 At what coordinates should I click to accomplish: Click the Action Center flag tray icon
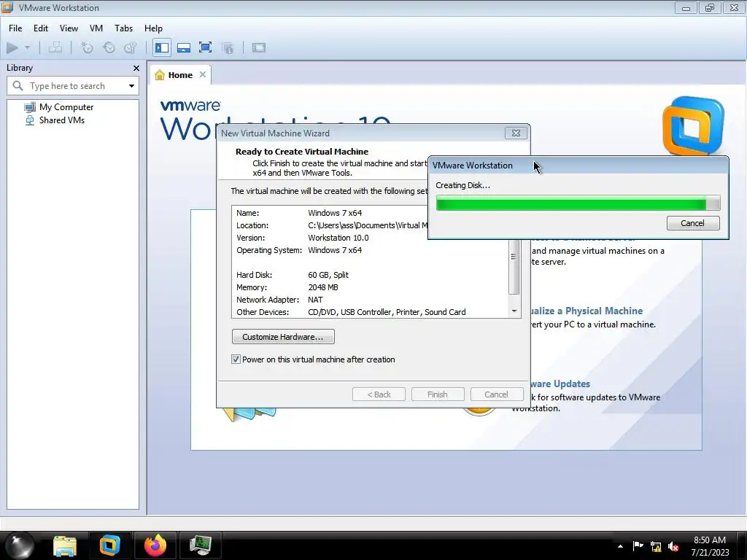(x=638, y=546)
